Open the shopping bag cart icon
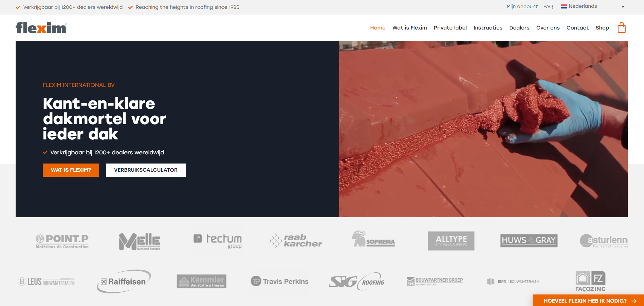The width and height of the screenshot is (644, 306). click(622, 27)
